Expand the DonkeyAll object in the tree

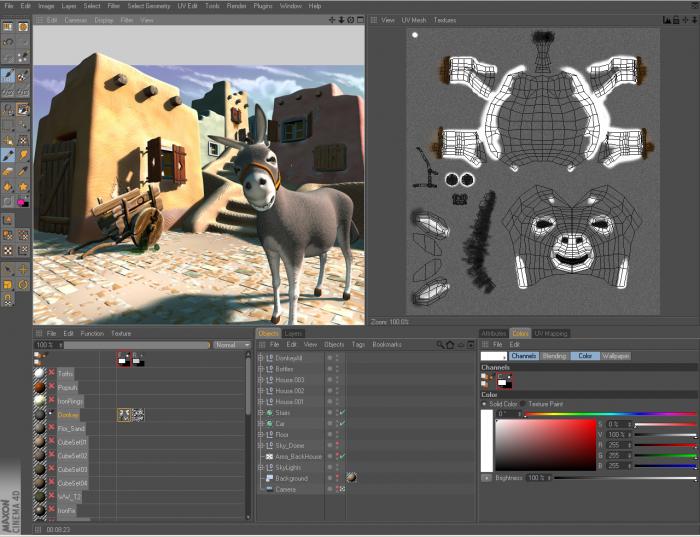coord(261,358)
